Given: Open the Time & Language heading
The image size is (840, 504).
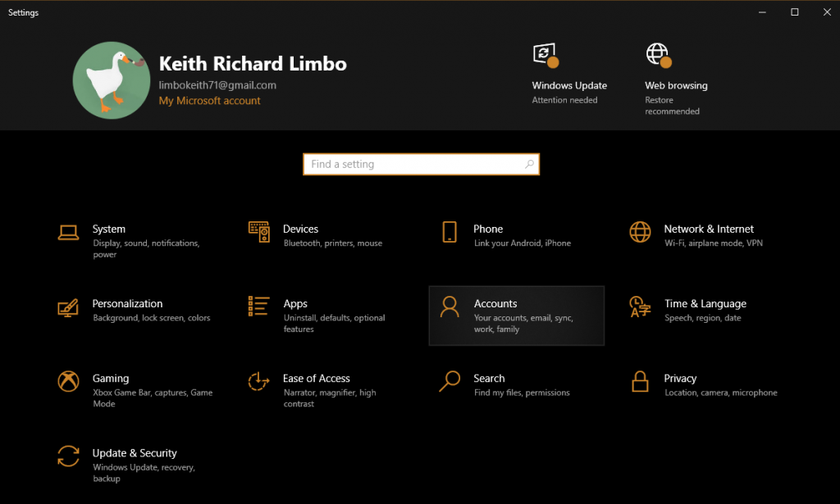Looking at the screenshot, I should click(705, 304).
